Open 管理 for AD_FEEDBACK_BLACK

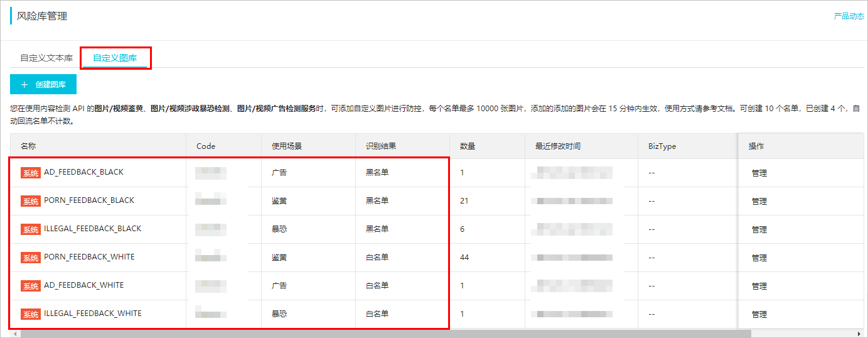[759, 173]
